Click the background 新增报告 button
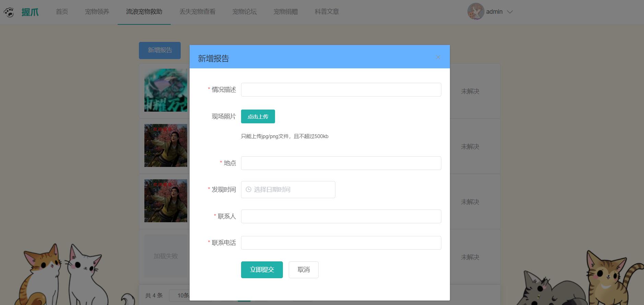 click(160, 50)
